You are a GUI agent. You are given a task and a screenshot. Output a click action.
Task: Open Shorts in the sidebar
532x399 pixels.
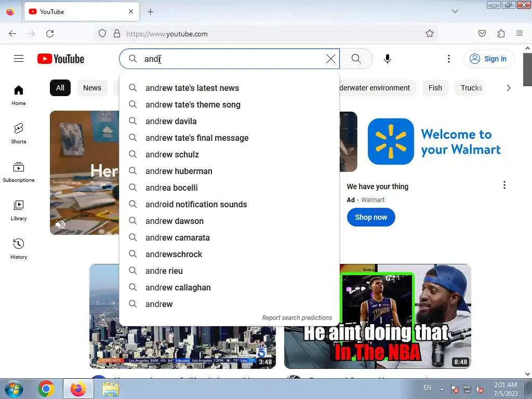(x=19, y=134)
